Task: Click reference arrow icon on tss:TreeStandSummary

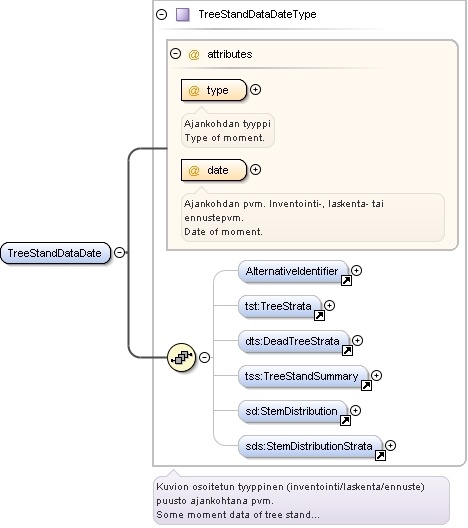Action: click(x=366, y=386)
